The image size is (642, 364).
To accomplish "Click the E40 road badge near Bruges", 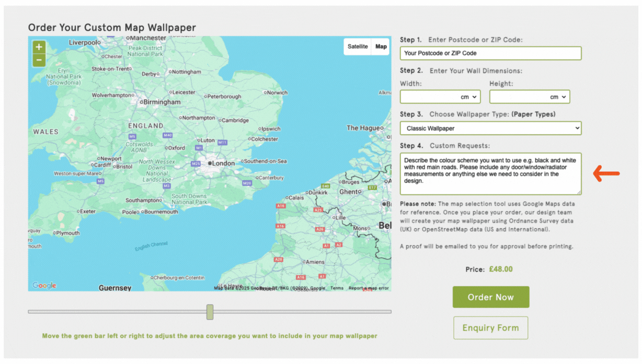I will (x=325, y=186).
